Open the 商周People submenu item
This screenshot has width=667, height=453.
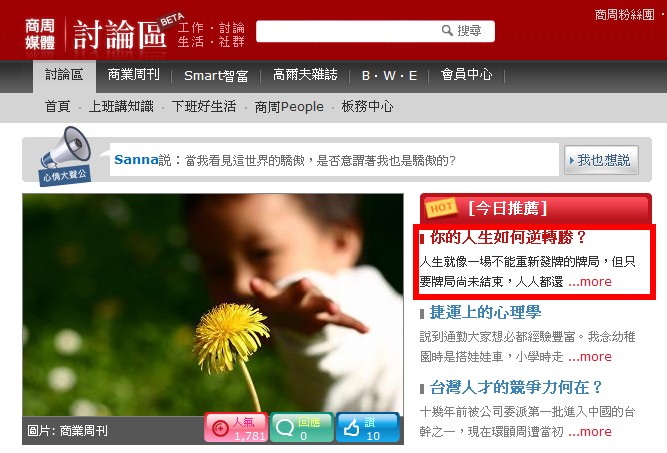tap(289, 107)
